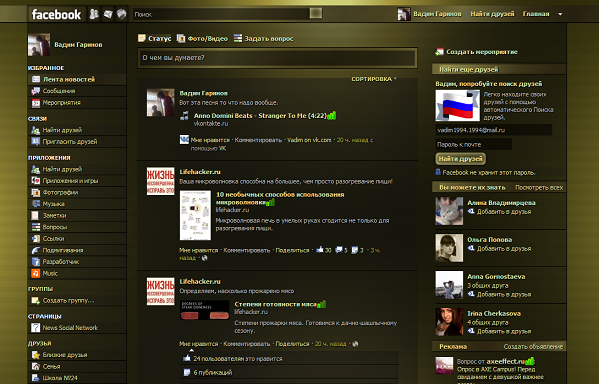Image resolution: width=599 pixels, height=384 pixels.
Task: Click Комментировать on Вадим's song post
Action: point(258,140)
